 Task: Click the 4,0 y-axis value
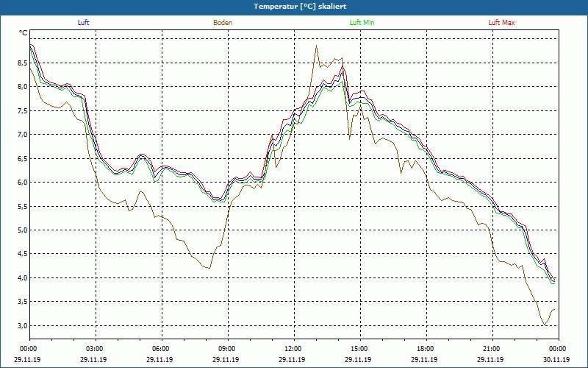(x=23, y=278)
